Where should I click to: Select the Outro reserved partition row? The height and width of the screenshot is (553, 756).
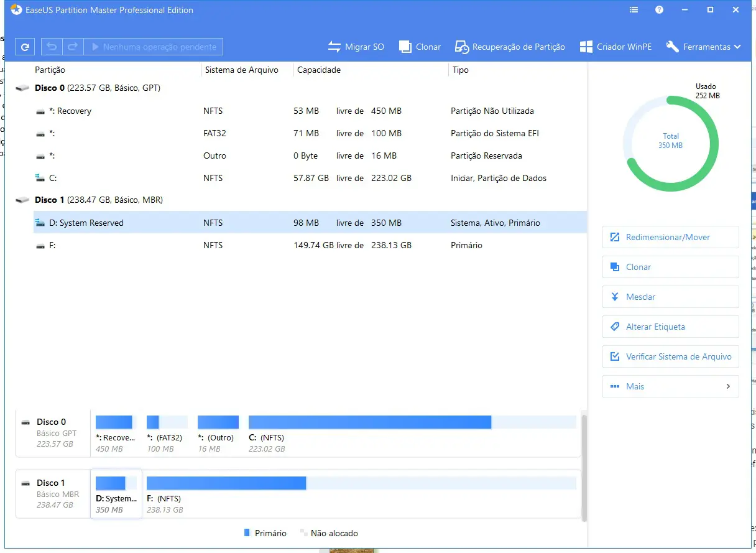tap(310, 156)
